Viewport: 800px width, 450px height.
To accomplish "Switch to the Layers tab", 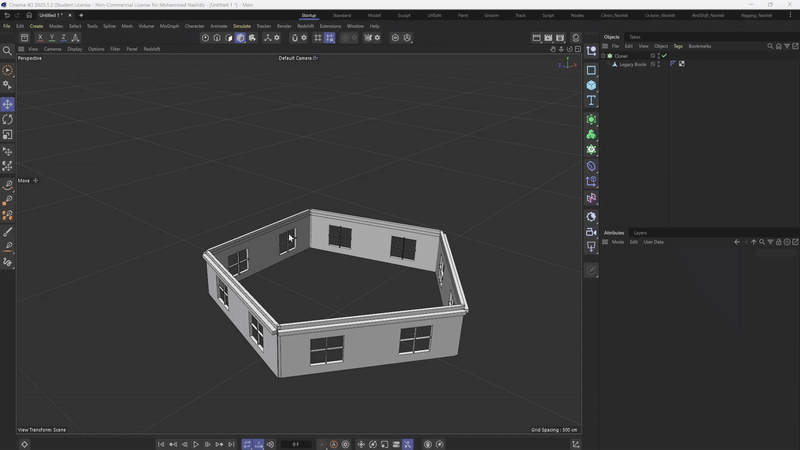I will 640,233.
